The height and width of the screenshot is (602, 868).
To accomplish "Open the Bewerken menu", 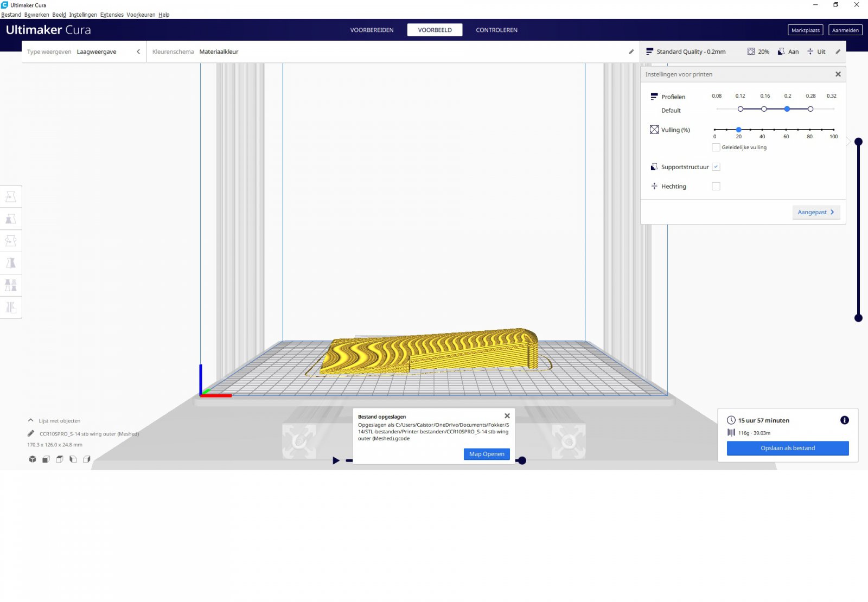I will tap(36, 15).
